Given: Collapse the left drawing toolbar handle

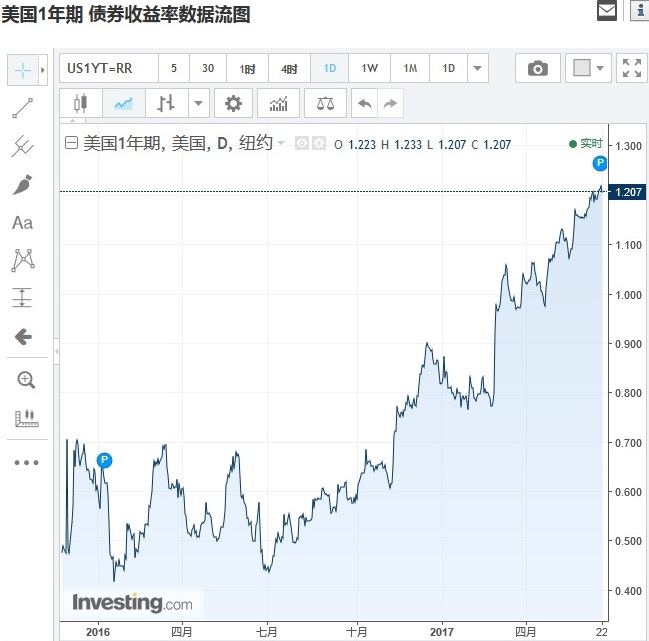Looking at the screenshot, I should point(56,351).
